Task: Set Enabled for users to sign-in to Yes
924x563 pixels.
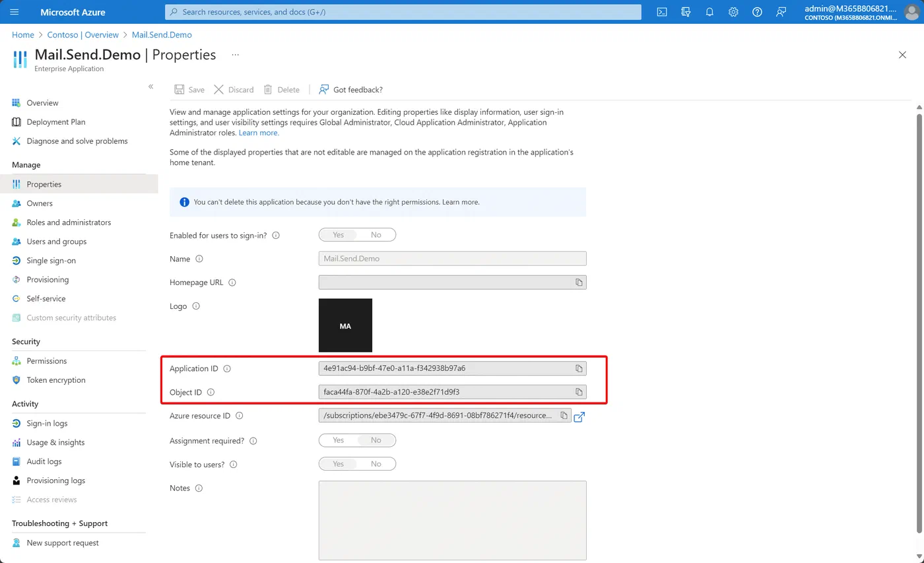Action: [339, 235]
